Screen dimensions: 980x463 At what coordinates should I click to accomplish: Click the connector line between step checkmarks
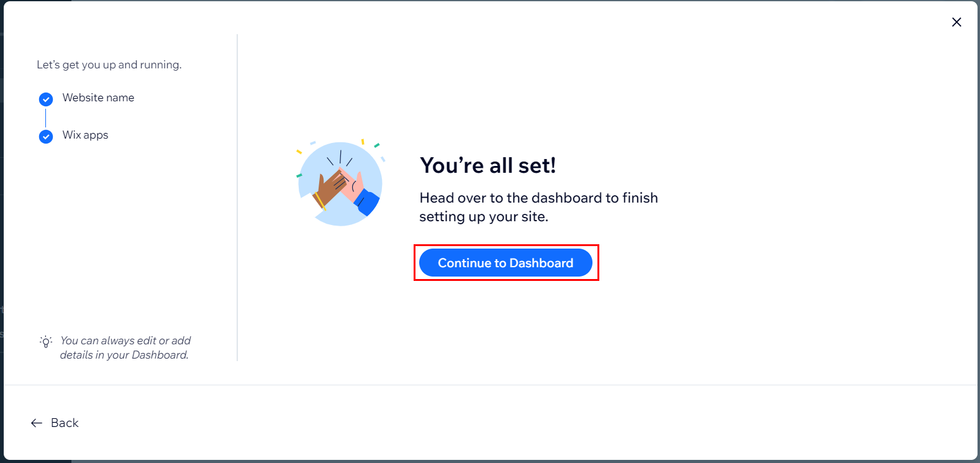(x=46, y=118)
